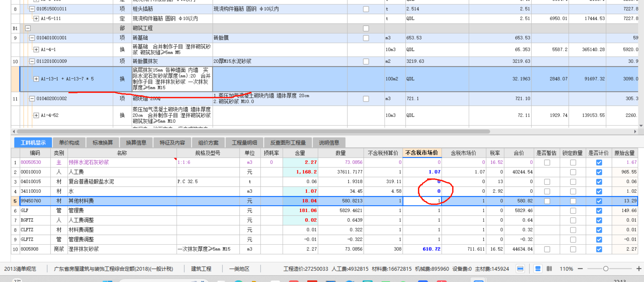
Task: Click 2013清单规范 in the status bar
Action: (20, 269)
